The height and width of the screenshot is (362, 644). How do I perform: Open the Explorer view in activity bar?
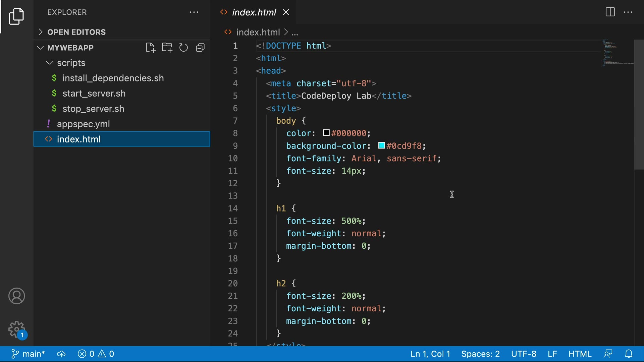[16, 16]
